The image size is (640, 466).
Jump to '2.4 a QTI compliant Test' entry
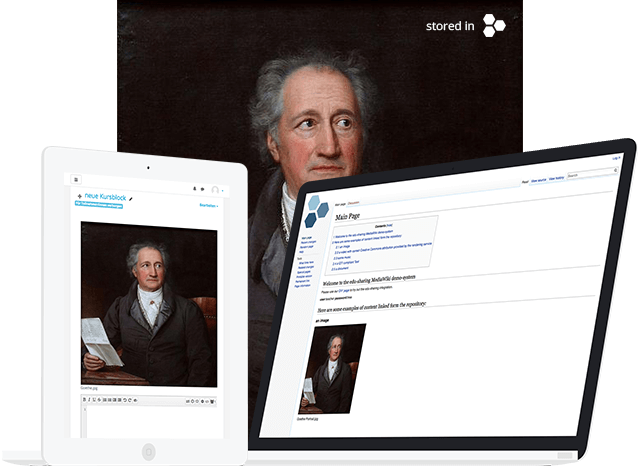[x=346, y=263]
